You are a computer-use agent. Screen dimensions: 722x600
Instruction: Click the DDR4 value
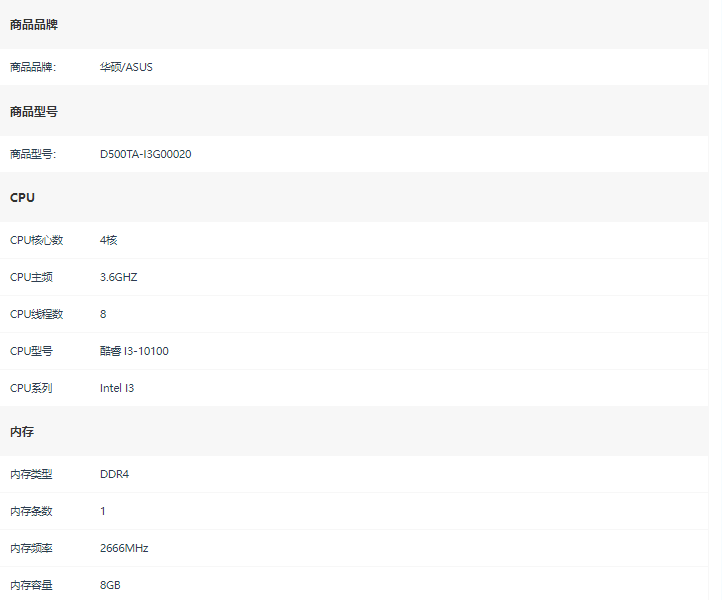coord(114,474)
